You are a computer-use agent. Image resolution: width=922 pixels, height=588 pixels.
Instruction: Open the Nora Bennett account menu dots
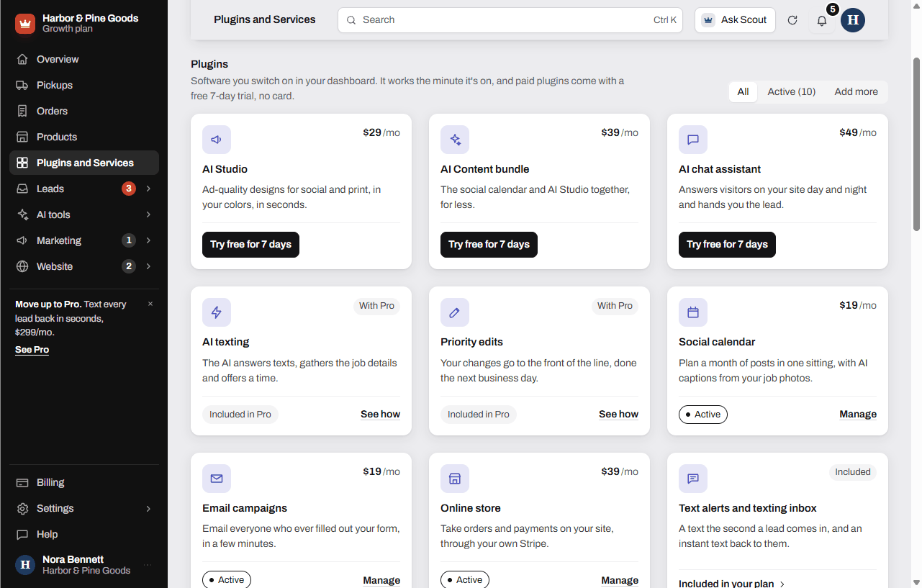pyautogui.click(x=148, y=565)
